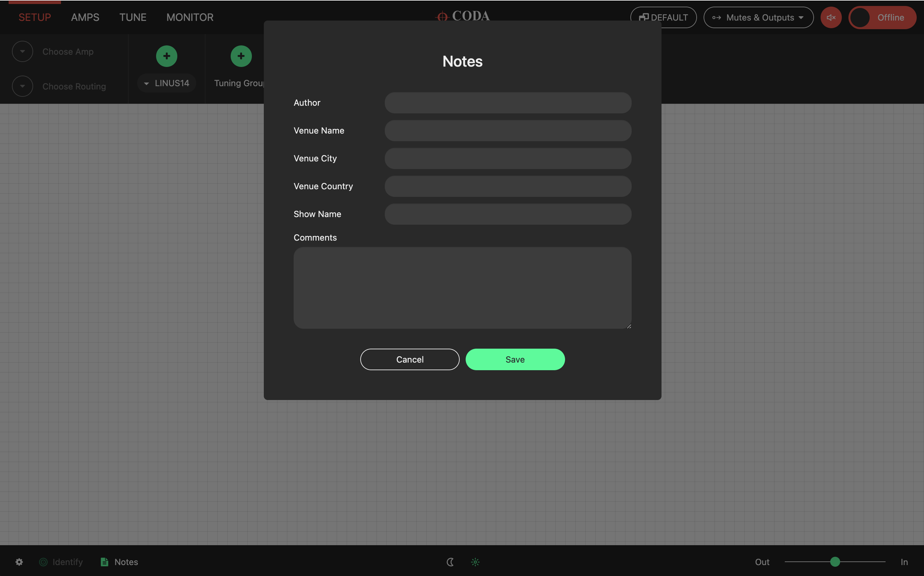Add a new LINUS14 amp with plus
The image size is (924, 576).
(166, 56)
